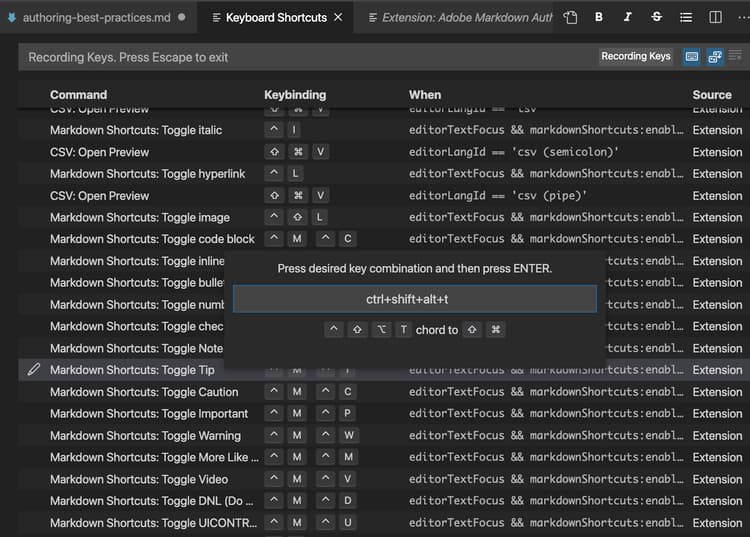Close the Keyboard Shortcuts tab

point(338,17)
